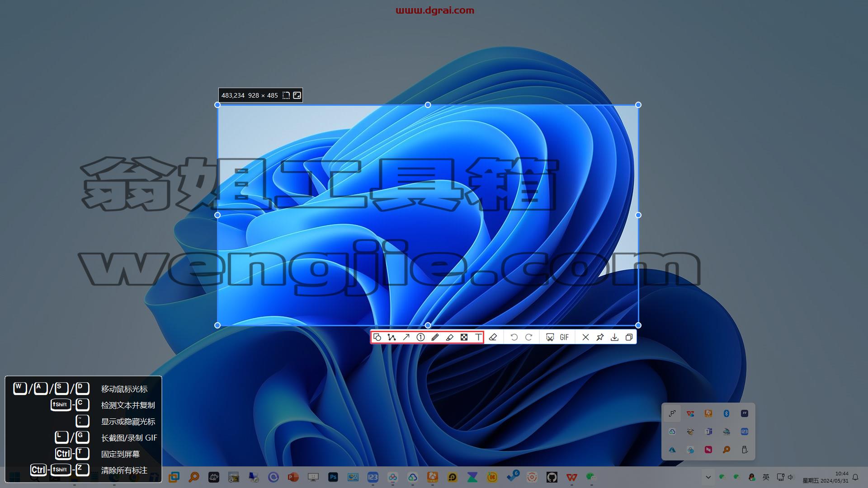The image size is (868, 488).
Task: Copy the screenshot to clipboard
Action: tap(629, 337)
